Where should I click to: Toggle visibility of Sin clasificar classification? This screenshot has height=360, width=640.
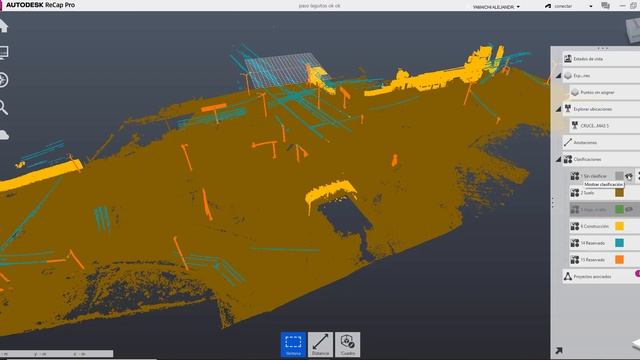coord(629,176)
